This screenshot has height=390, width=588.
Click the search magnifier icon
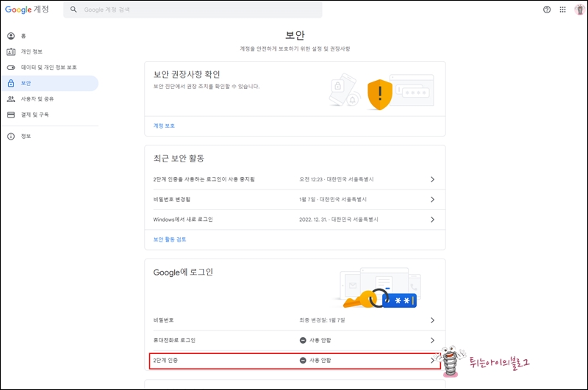[73, 10]
